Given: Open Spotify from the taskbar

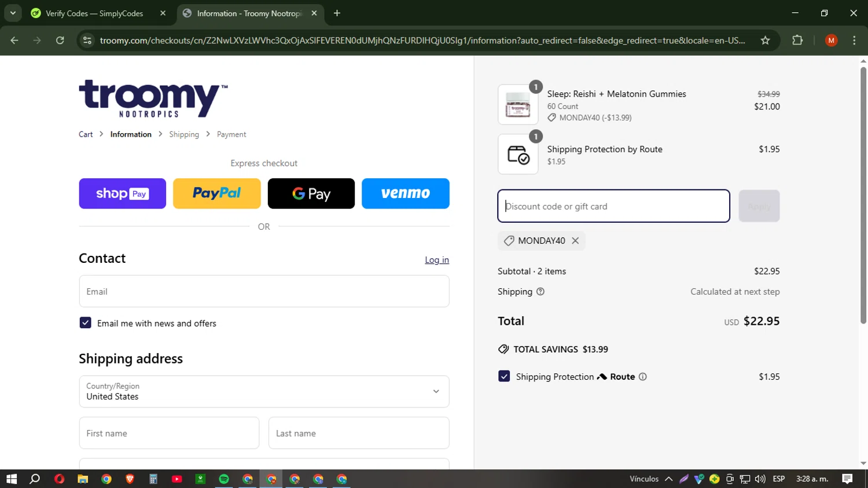Looking at the screenshot, I should pos(224,479).
